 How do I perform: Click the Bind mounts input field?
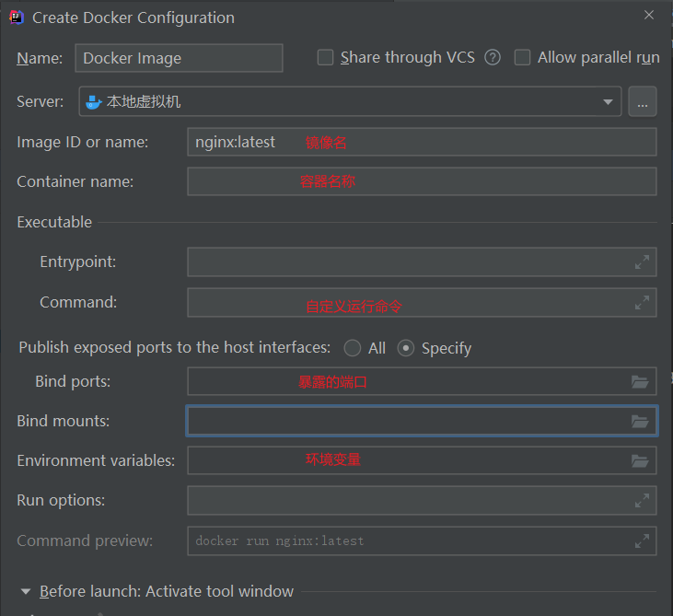(x=422, y=421)
